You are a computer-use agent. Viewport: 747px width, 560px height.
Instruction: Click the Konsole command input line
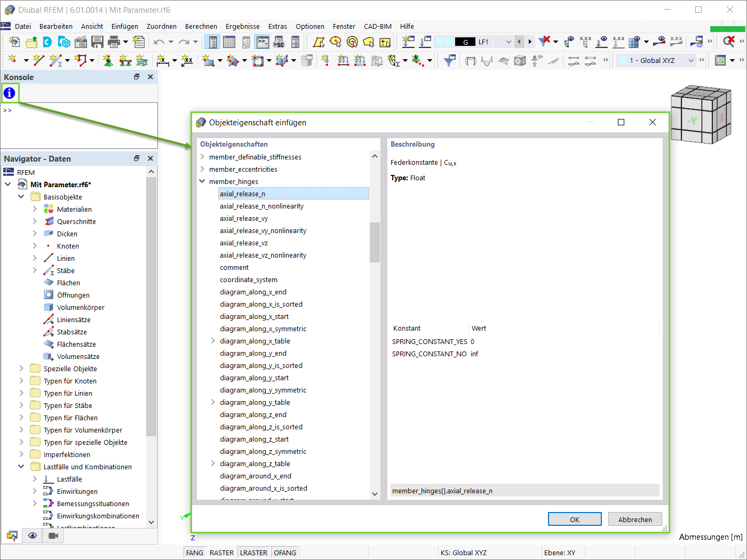click(80, 110)
